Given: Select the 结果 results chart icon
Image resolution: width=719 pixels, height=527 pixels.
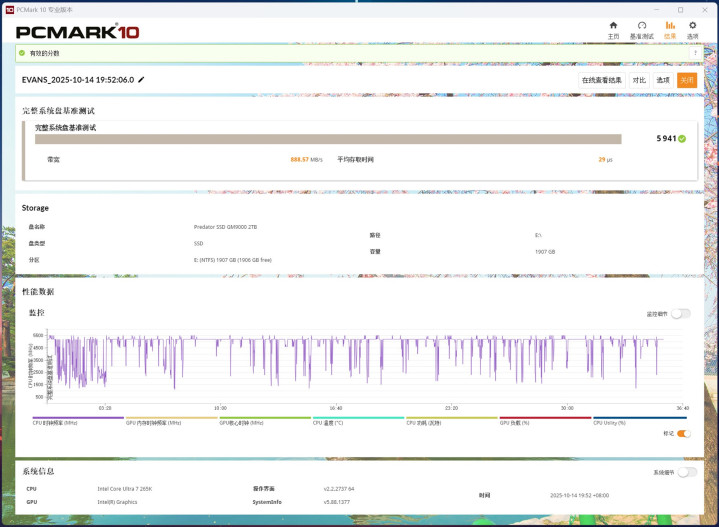Looking at the screenshot, I should pyautogui.click(x=670, y=26).
